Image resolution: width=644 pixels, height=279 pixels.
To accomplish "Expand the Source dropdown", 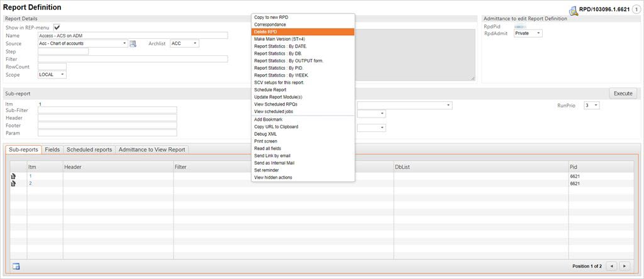I will click(x=125, y=43).
